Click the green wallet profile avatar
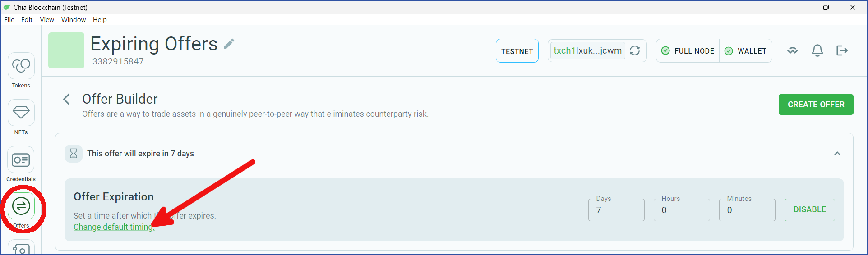Viewport: 868px width, 255px height. 66,50
